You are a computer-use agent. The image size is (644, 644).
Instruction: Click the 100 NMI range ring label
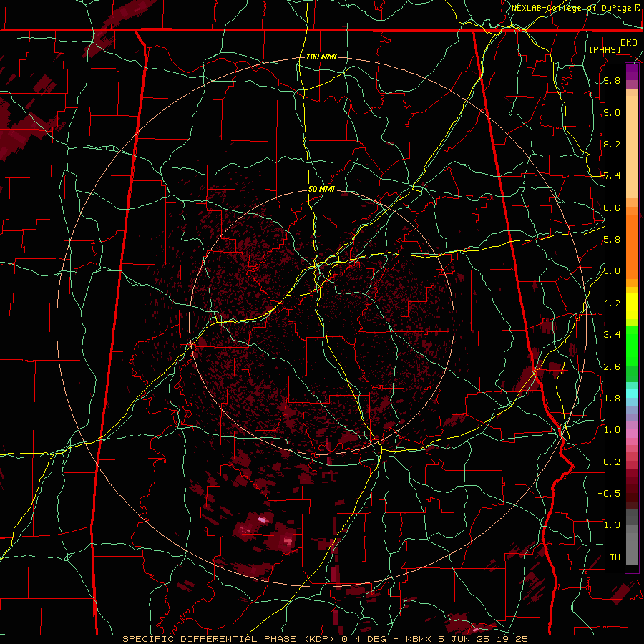tap(321, 57)
